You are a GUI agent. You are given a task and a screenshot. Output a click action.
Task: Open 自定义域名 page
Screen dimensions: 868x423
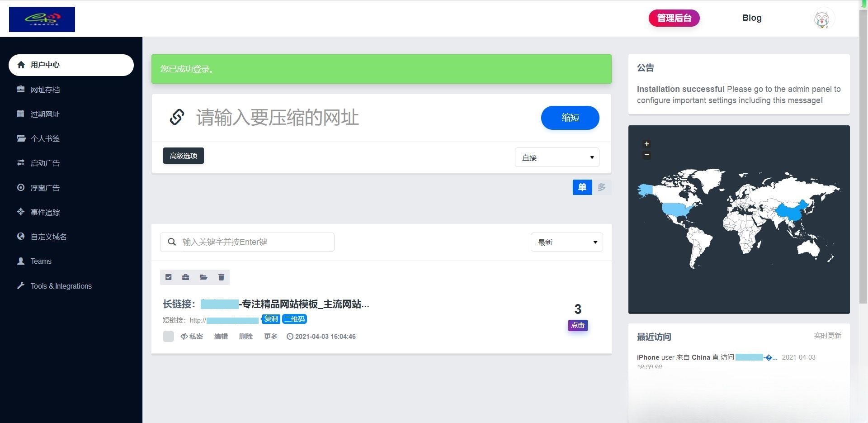[47, 236]
